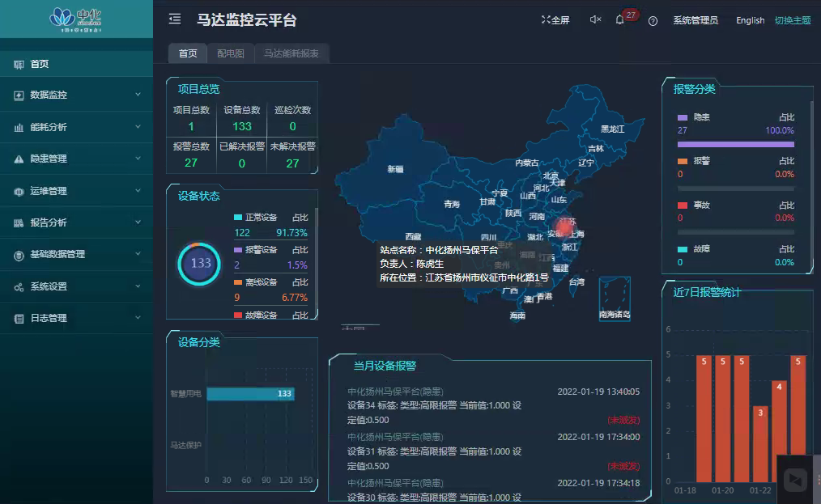Click the 中化 logo in sidebar
821x504 pixels.
click(x=76, y=18)
